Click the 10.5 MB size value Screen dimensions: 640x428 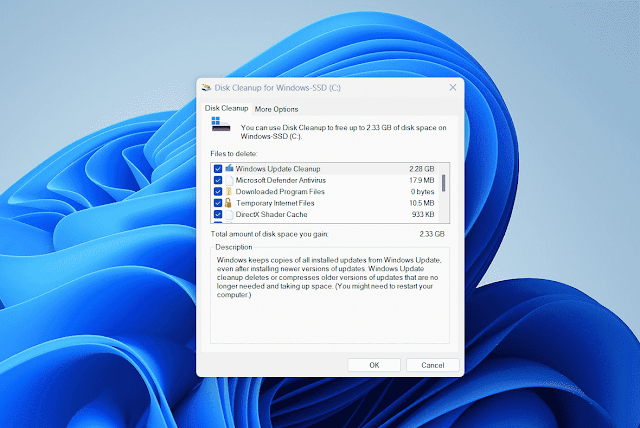coord(422,203)
